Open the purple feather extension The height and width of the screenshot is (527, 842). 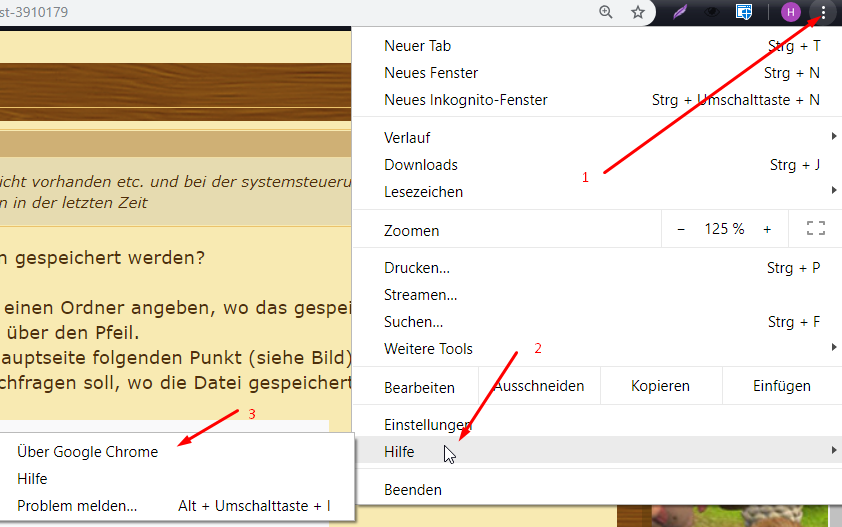(679, 12)
